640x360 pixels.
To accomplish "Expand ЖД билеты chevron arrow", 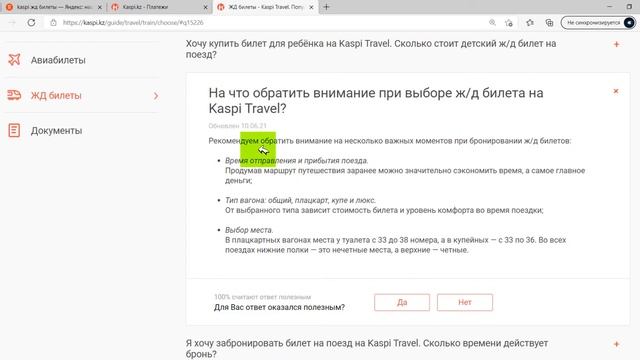I will click(x=156, y=96).
